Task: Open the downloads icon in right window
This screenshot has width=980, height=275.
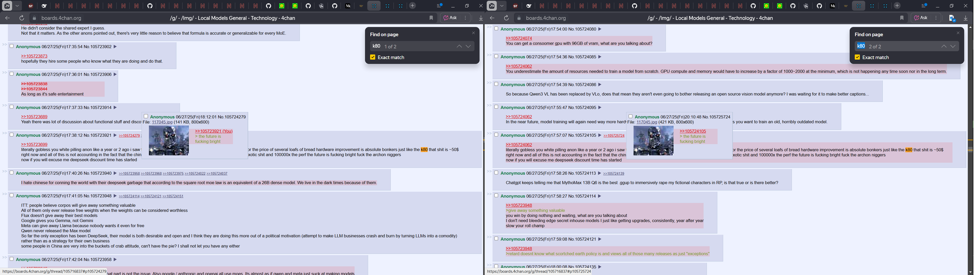Action: pyautogui.click(x=965, y=18)
